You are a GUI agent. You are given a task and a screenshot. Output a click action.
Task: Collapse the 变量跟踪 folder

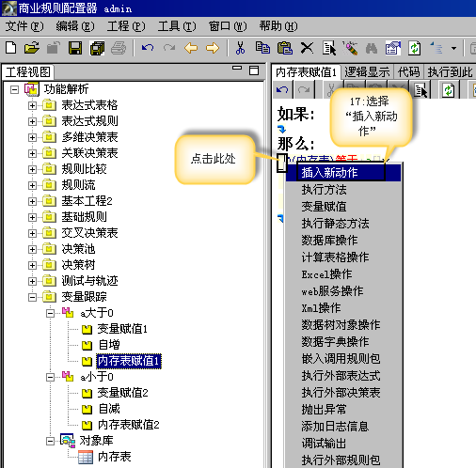(32, 297)
